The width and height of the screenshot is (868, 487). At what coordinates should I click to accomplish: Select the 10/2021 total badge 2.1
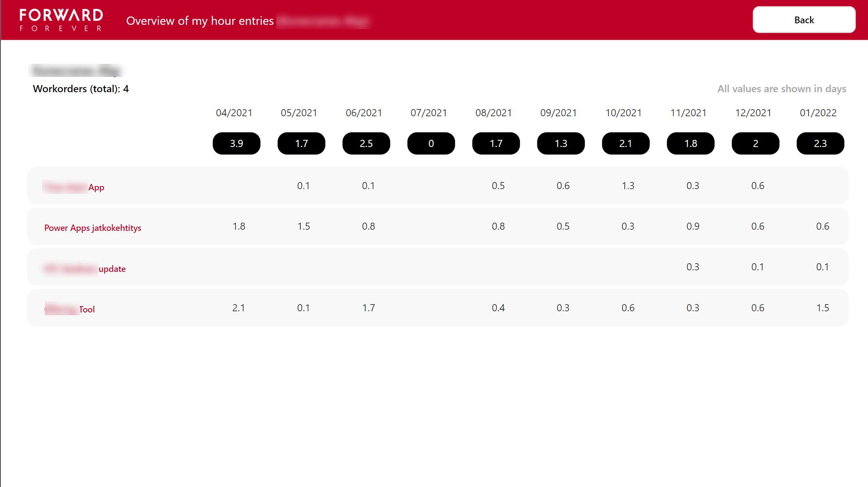626,143
